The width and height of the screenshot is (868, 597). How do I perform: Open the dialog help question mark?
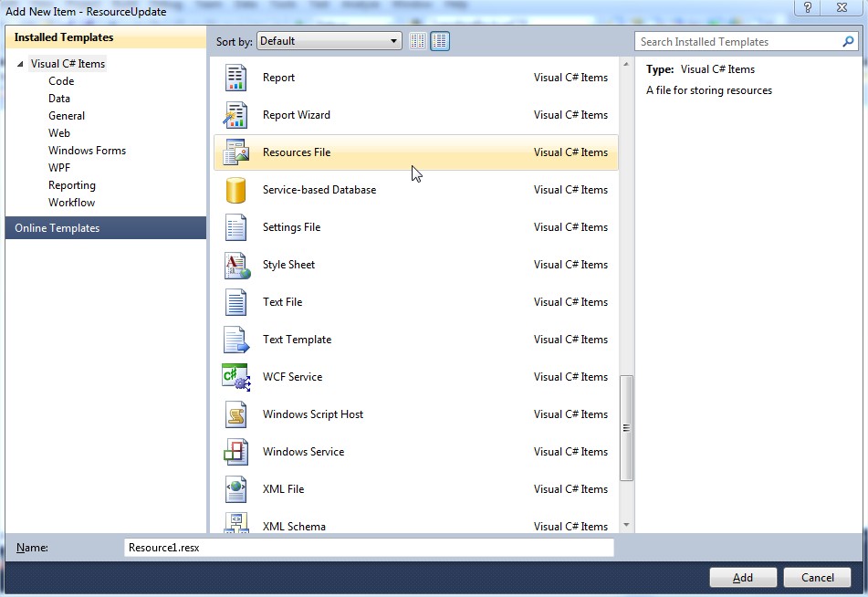[808, 7]
